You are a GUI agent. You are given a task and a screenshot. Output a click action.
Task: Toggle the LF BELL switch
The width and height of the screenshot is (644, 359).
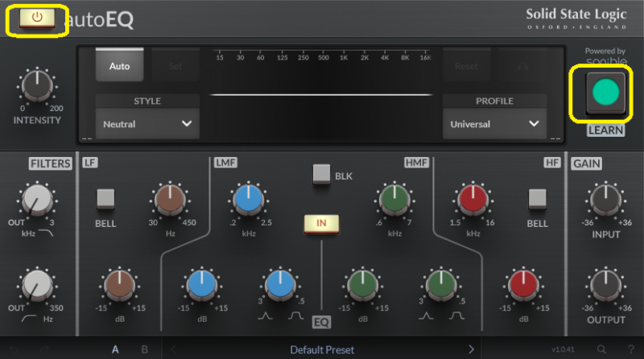105,198
